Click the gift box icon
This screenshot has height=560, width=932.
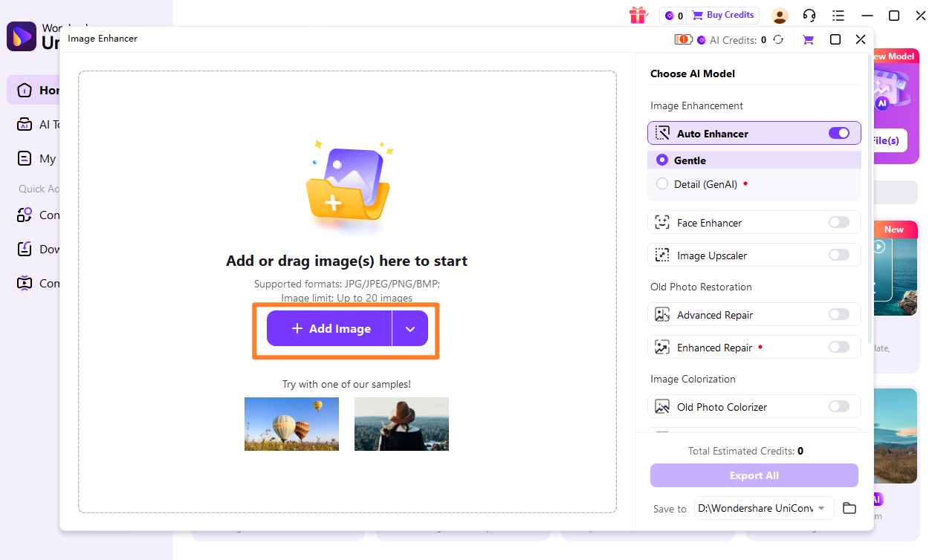coord(638,15)
